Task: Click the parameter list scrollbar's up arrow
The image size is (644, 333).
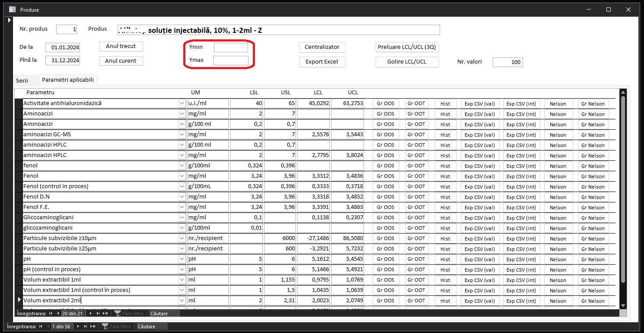Action: coord(623,92)
